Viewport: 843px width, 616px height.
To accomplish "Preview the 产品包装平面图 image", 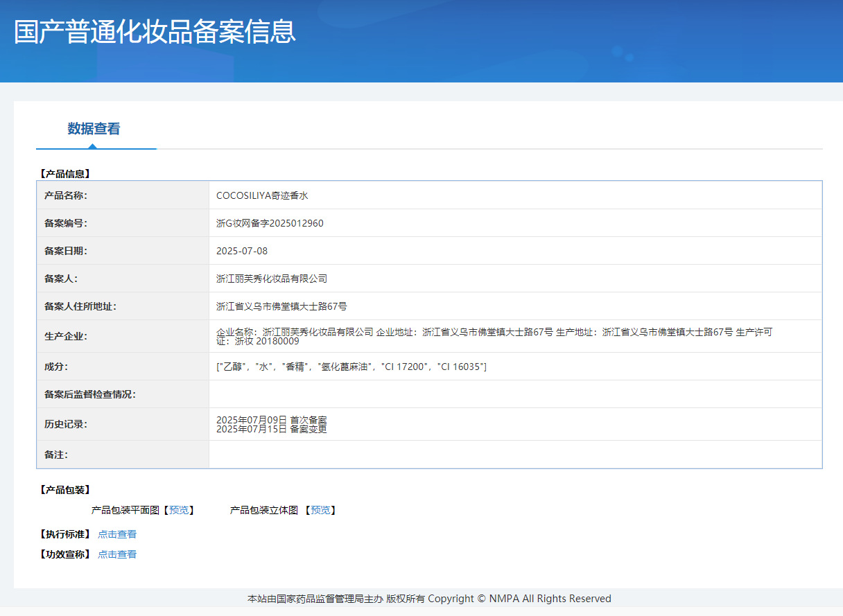I will tap(179, 510).
